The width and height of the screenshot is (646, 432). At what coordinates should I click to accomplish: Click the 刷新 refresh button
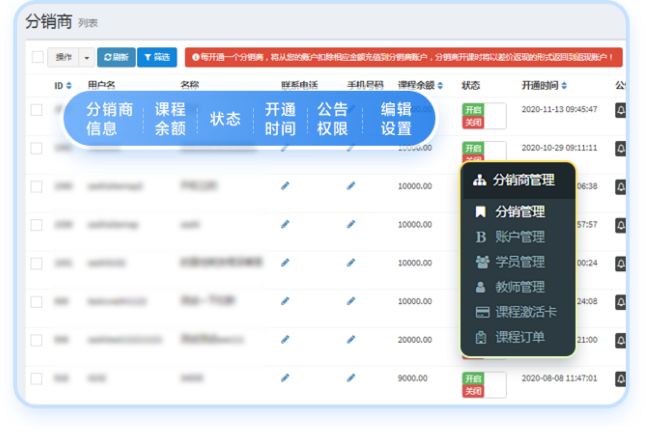coord(116,57)
